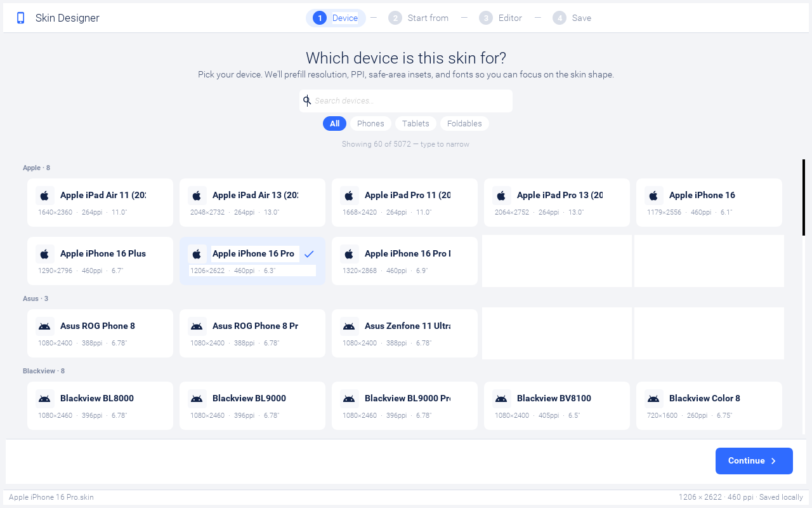812x508 pixels.
Task: Click the chevron arrow in the Continue button
Action: (773, 461)
